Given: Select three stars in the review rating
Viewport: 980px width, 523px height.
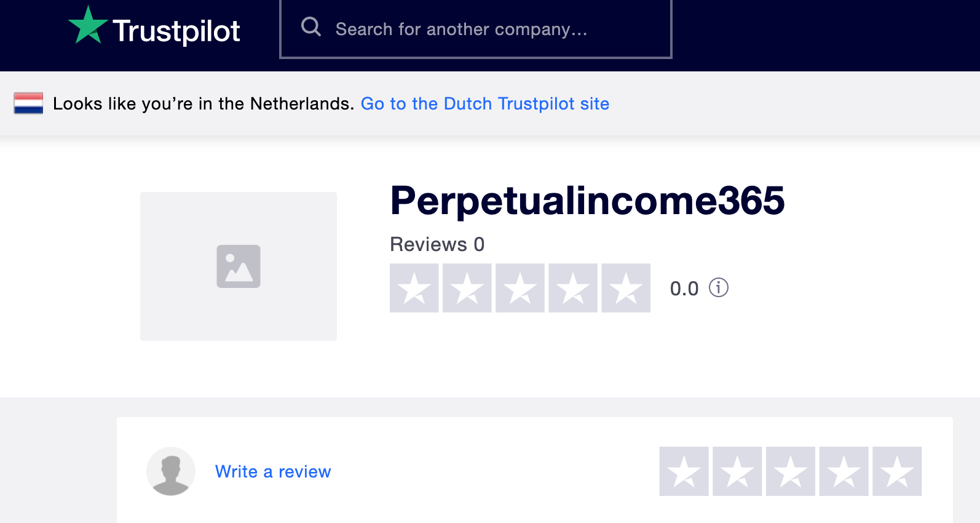Looking at the screenshot, I should point(791,471).
